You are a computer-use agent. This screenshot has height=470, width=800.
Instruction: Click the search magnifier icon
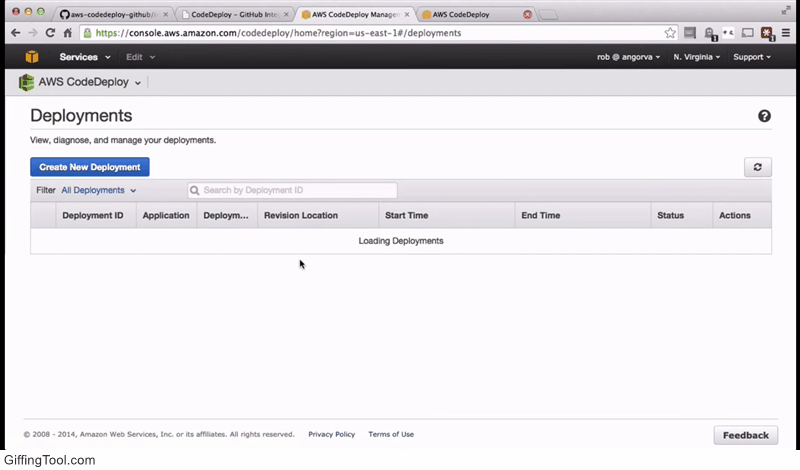[194, 190]
